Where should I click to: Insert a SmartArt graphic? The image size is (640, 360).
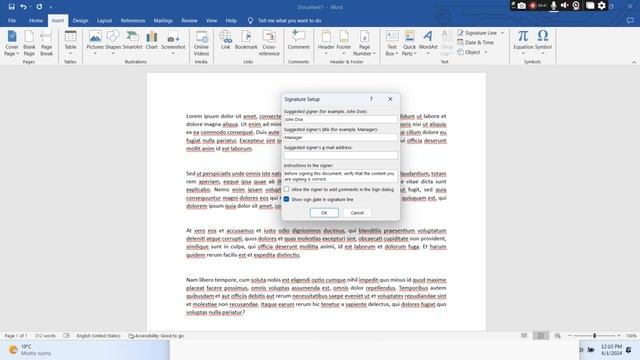pyautogui.click(x=132, y=40)
